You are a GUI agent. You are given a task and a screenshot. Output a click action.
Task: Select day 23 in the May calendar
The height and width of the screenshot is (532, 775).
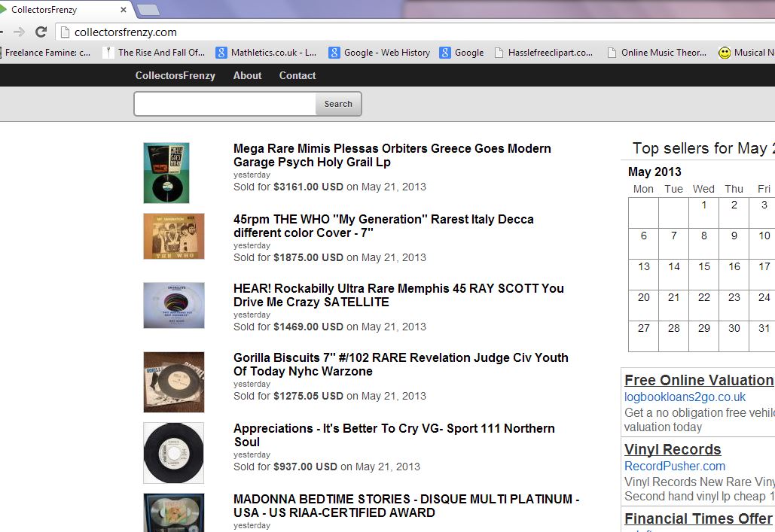coord(734,306)
